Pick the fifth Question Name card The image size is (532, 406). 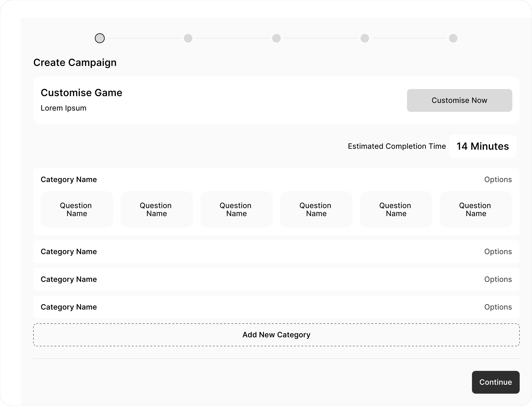[x=396, y=209]
